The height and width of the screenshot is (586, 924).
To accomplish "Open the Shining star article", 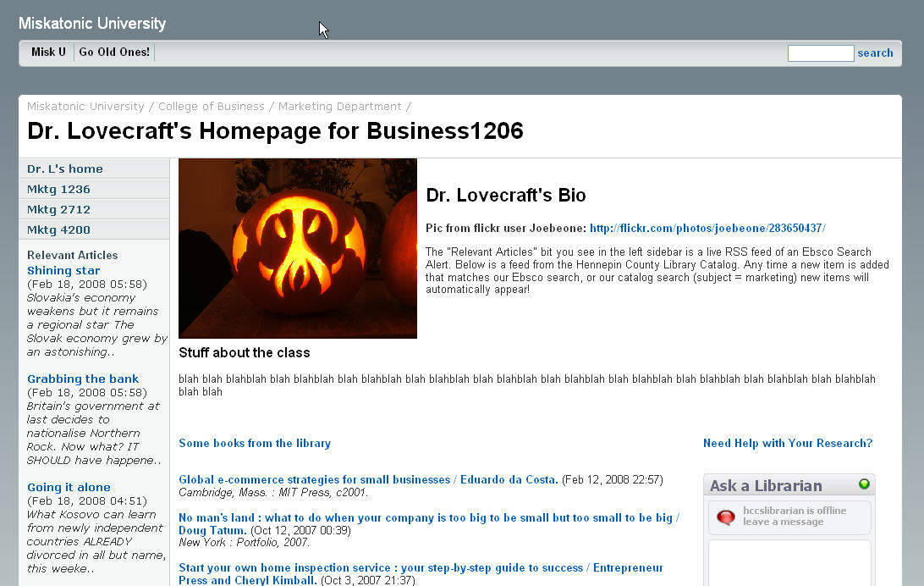I will (x=63, y=271).
